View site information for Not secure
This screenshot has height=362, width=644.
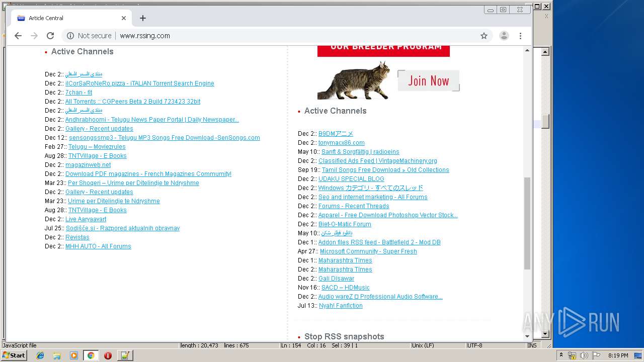(x=89, y=36)
